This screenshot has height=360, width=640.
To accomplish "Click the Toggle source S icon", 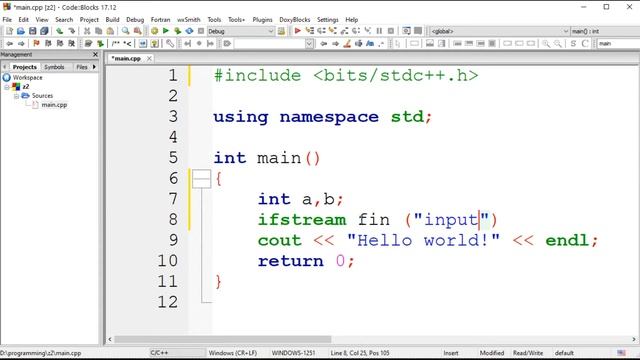I will pos(573,43).
